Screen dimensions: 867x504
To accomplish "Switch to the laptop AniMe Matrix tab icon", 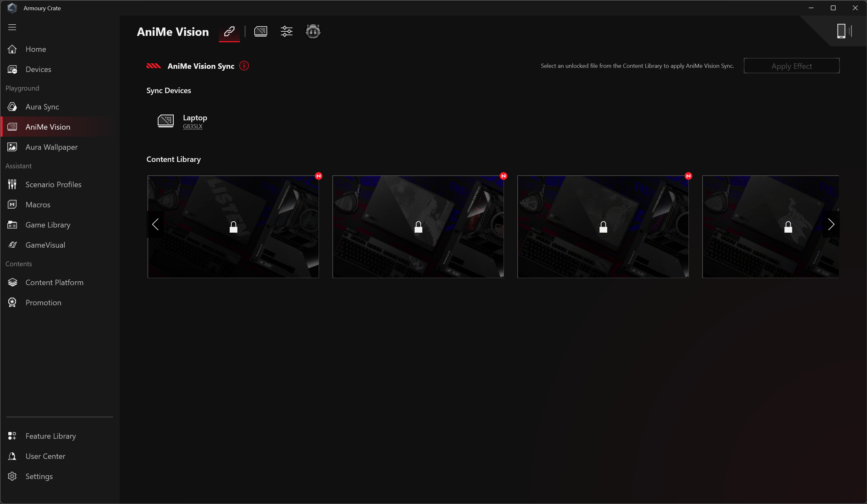I will 260,32.
